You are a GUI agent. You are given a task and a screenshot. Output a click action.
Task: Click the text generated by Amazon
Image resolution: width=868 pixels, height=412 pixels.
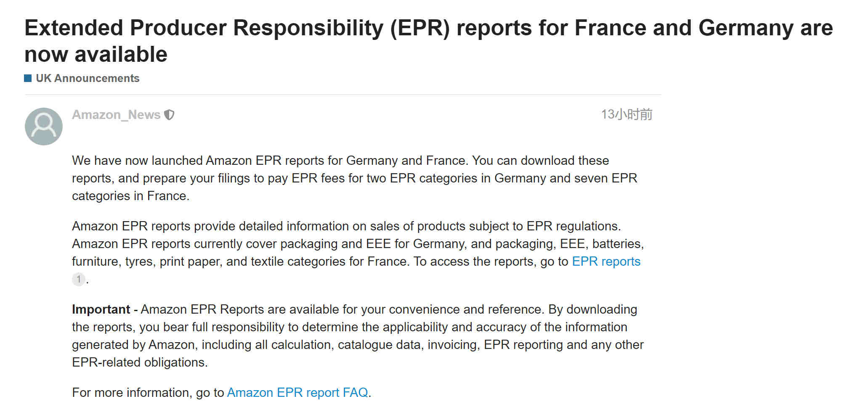(x=133, y=345)
